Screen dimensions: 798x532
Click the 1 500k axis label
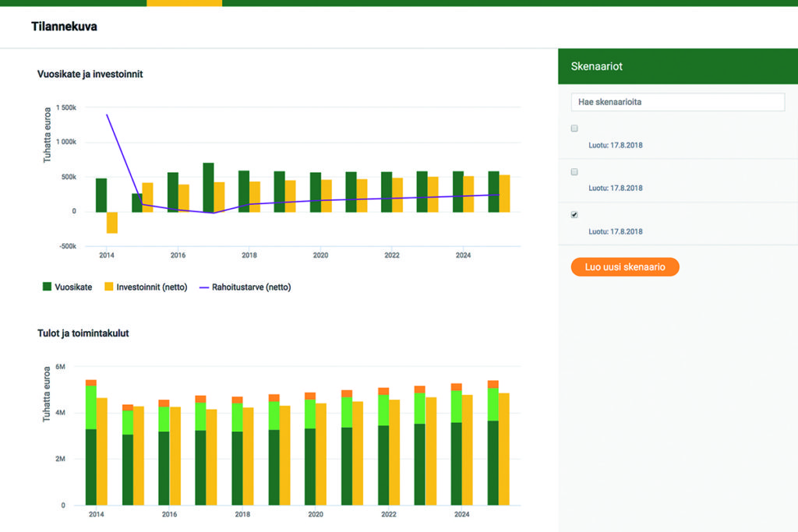pos(66,107)
